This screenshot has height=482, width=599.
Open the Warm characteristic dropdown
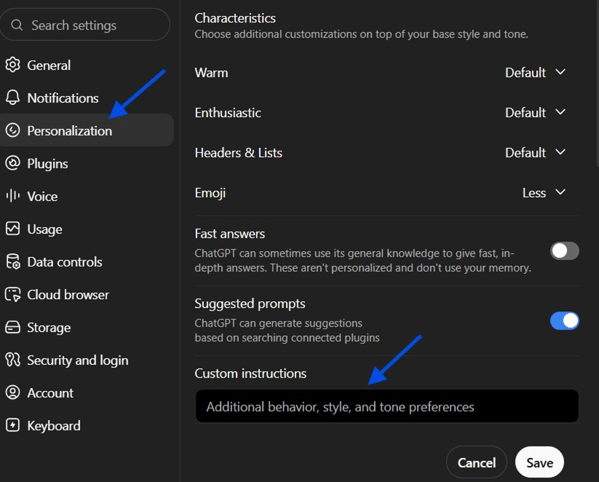click(x=535, y=73)
